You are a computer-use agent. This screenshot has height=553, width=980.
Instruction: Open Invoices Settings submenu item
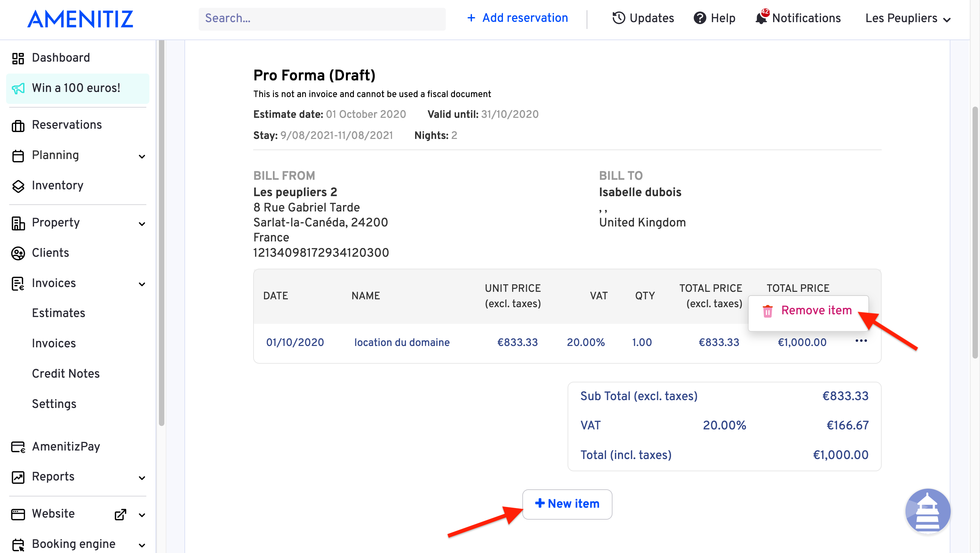[x=54, y=404]
